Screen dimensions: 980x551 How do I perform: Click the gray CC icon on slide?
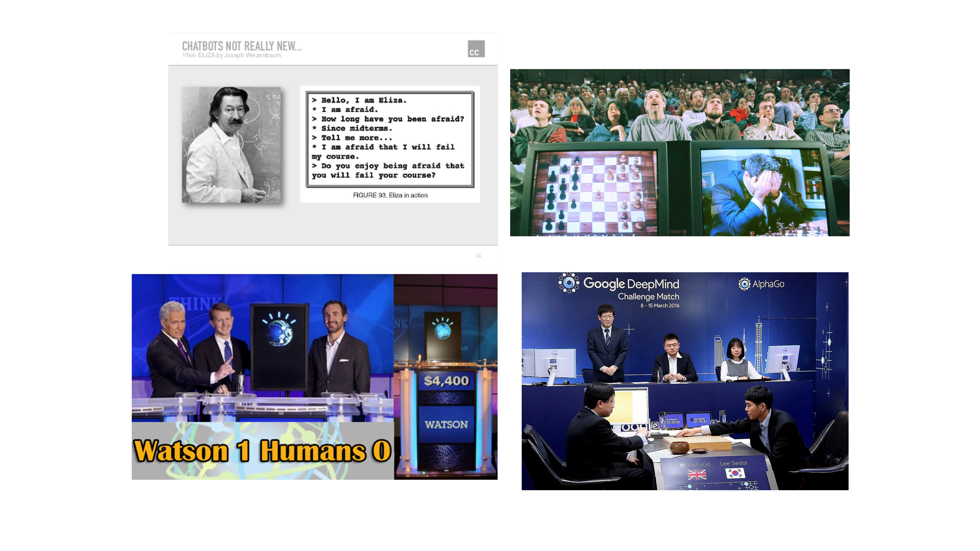coord(476,49)
